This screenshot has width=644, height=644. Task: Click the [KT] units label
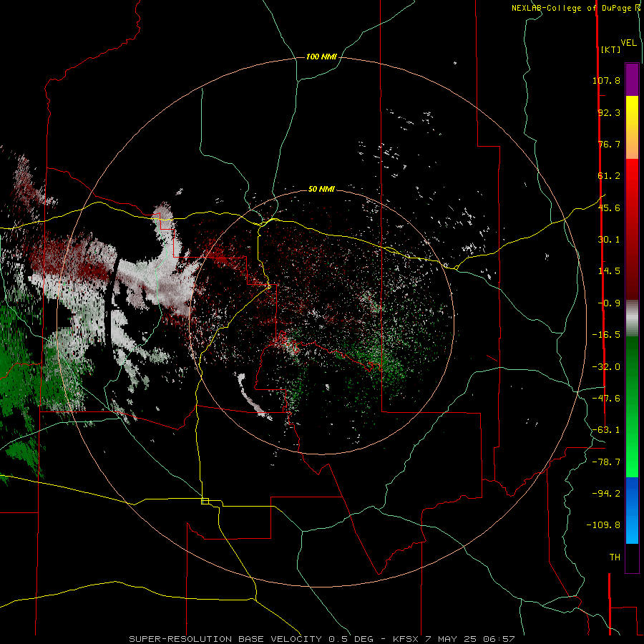click(x=610, y=49)
